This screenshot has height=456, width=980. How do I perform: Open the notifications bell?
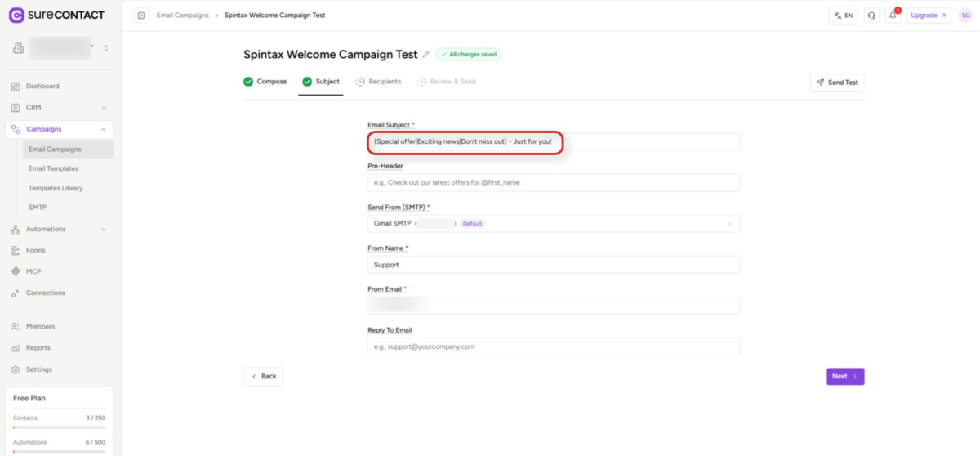pyautogui.click(x=893, y=15)
